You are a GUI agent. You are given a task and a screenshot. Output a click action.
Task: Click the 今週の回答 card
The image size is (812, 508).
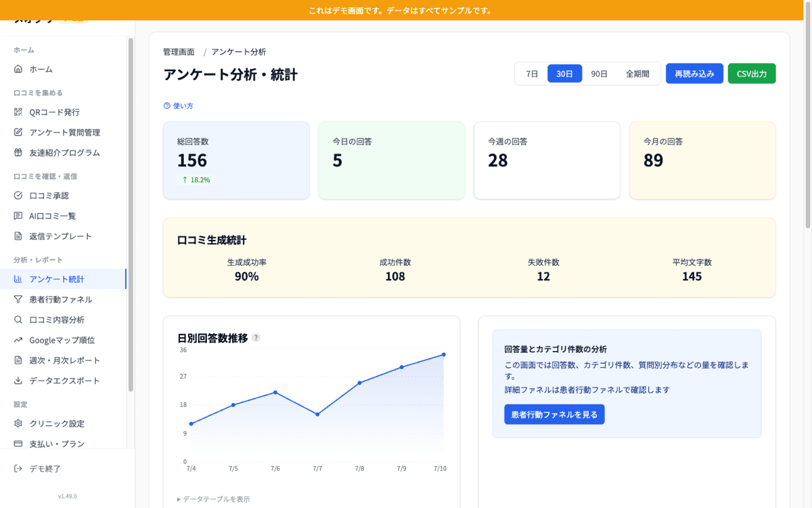[x=547, y=161]
